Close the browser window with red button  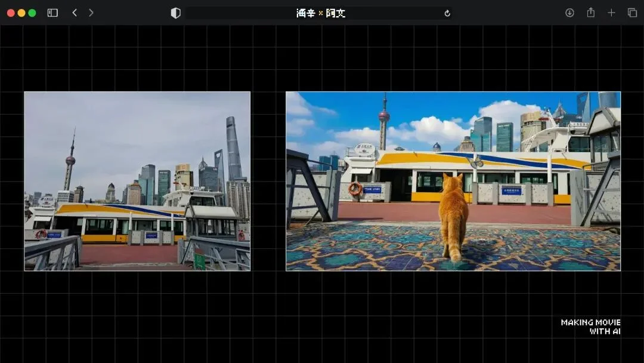(11, 13)
